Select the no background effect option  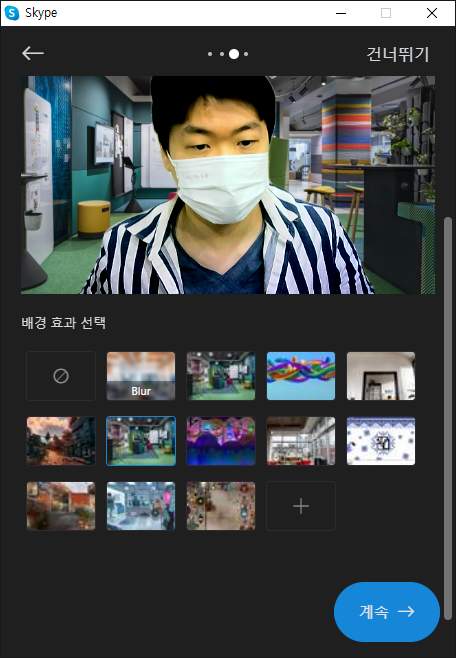click(x=61, y=376)
